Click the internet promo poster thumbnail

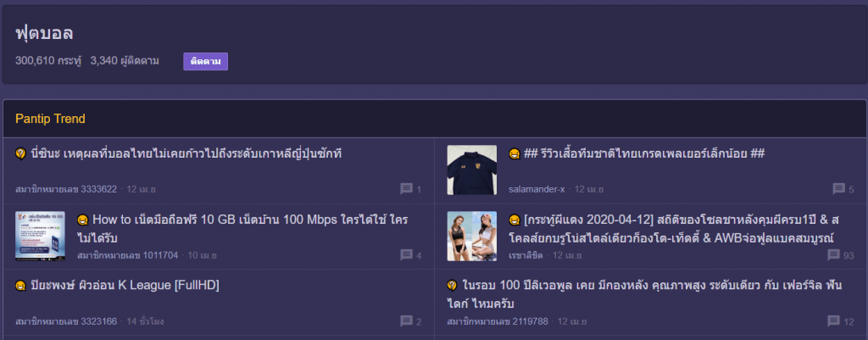pos(41,236)
